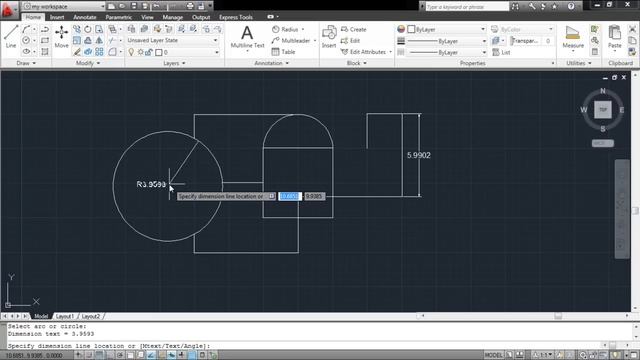This screenshot has width=640, height=360.
Task: Click the highlighted dynamic input coordinate field
Action: [x=290, y=196]
